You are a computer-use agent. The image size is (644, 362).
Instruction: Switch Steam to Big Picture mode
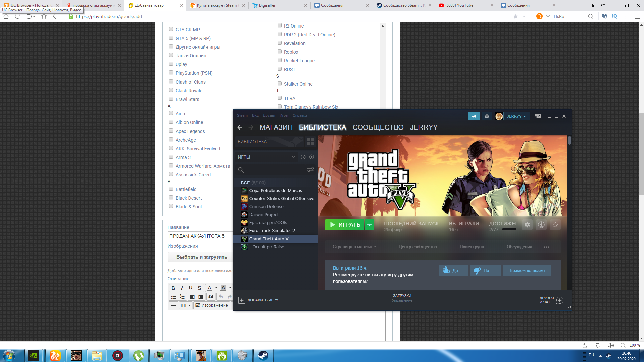[x=538, y=116]
